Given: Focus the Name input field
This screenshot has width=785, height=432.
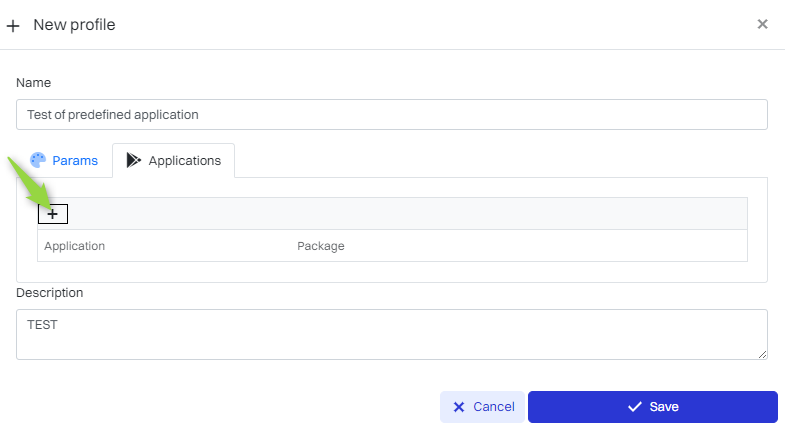Looking at the screenshot, I should [392, 114].
